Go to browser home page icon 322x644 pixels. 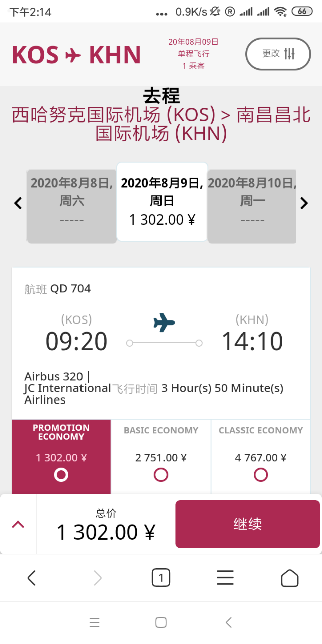pyautogui.click(x=290, y=578)
